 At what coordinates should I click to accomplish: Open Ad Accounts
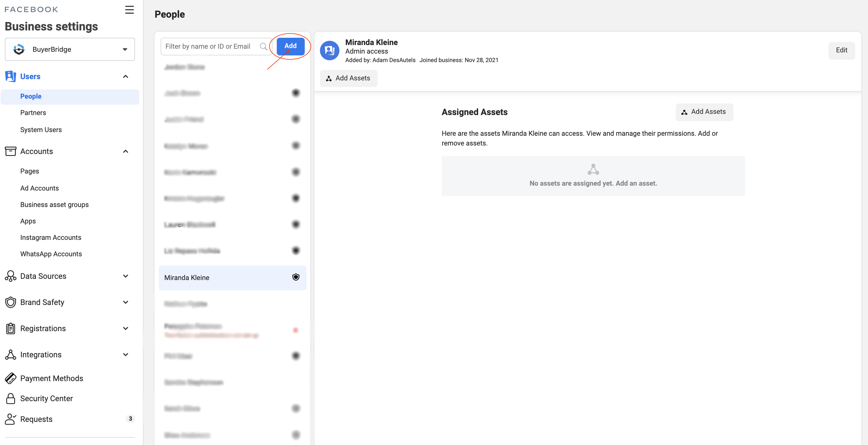pyautogui.click(x=40, y=188)
